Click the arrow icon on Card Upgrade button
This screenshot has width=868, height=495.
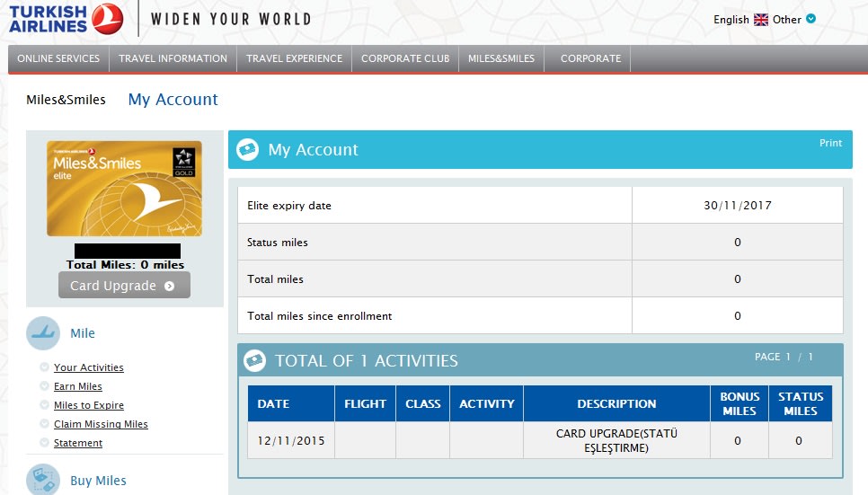[170, 286]
